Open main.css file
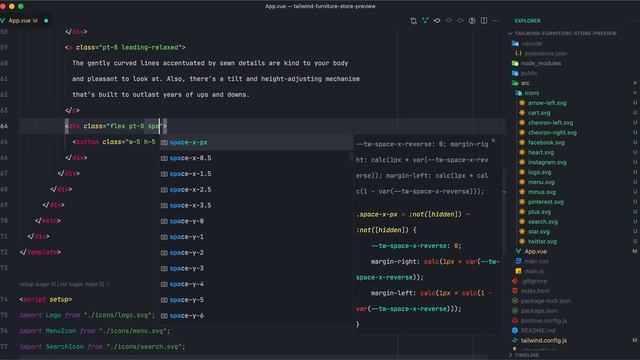 click(536, 261)
